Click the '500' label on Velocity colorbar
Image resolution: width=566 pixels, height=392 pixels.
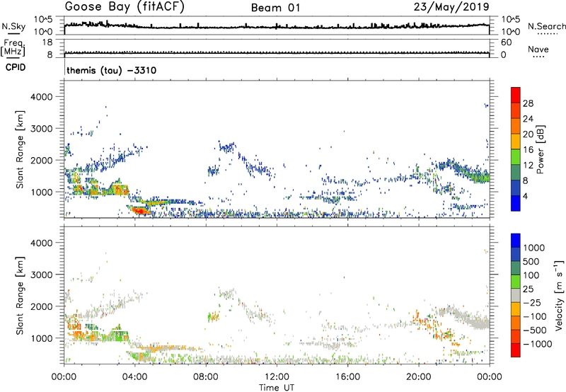point(531,261)
